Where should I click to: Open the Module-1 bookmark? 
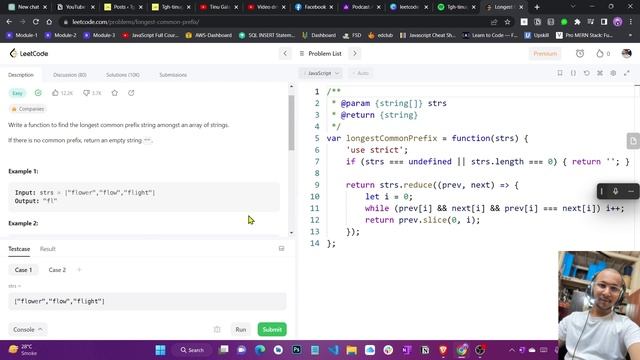pos(22,36)
